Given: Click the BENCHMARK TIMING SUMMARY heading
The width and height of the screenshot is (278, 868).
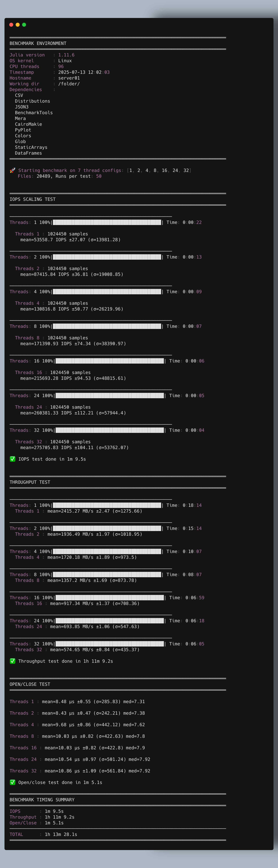Looking at the screenshot, I should 42,800.
